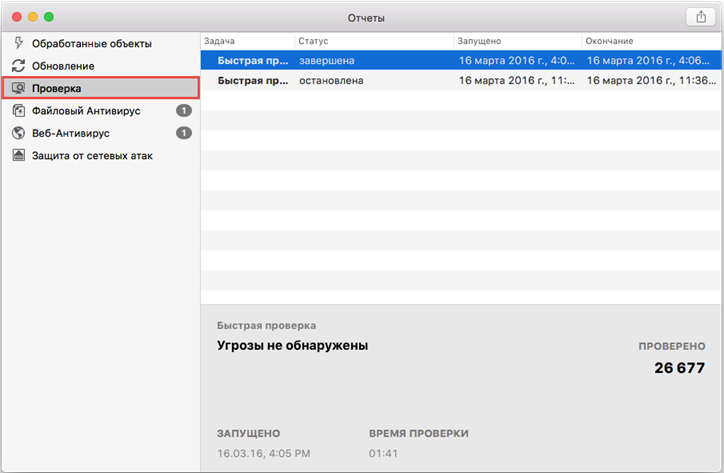This screenshot has height=473, width=724.
Task: Click the lightning icon for Обработанные объекты
Action: [x=18, y=43]
